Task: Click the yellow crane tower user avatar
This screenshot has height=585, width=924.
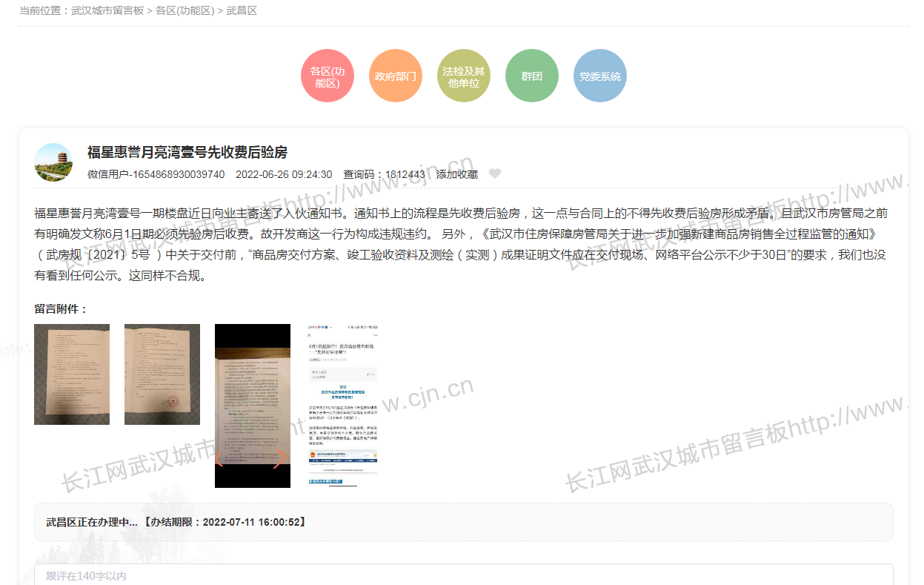Action: click(x=53, y=162)
